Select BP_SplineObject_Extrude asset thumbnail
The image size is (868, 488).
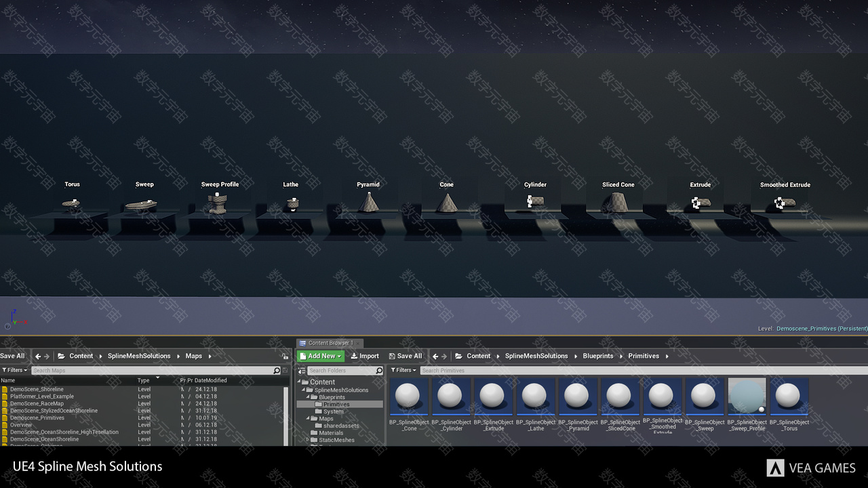point(493,396)
